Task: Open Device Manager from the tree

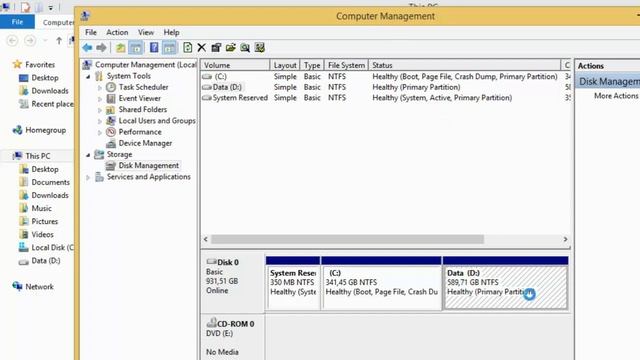Action: 145,143
